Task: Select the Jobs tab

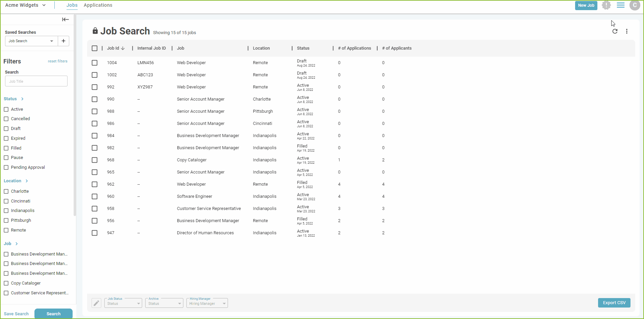Action: tap(72, 5)
